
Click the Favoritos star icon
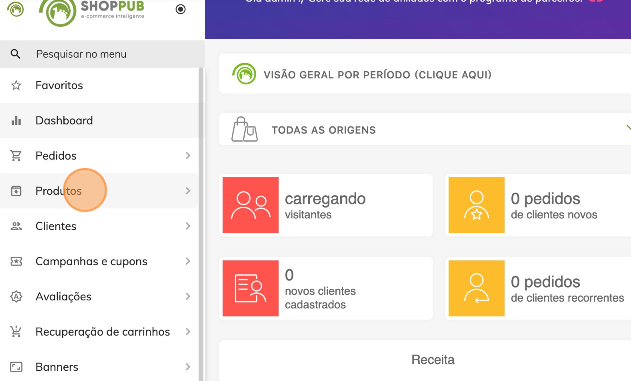(x=16, y=85)
